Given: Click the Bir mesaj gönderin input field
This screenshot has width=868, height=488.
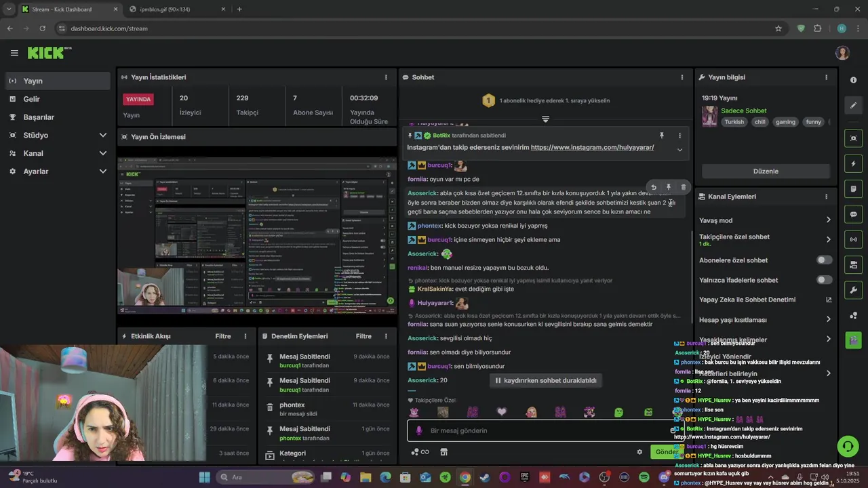Looking at the screenshot, I should point(546,430).
